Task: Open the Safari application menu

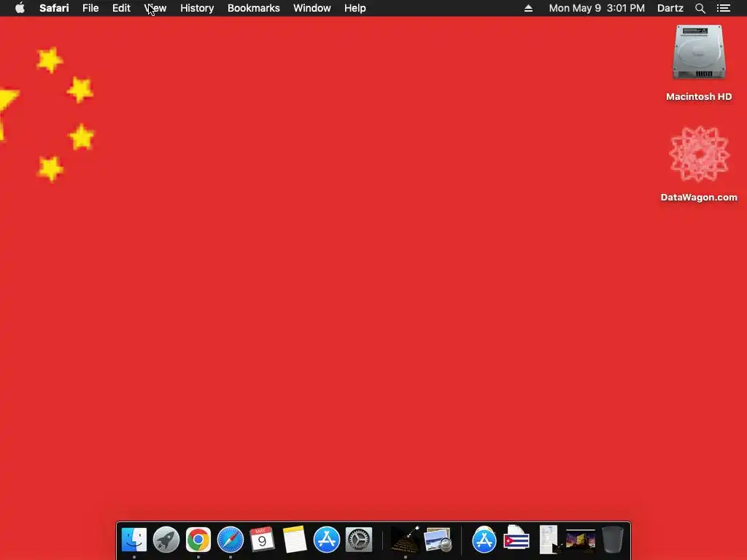Action: pos(54,8)
